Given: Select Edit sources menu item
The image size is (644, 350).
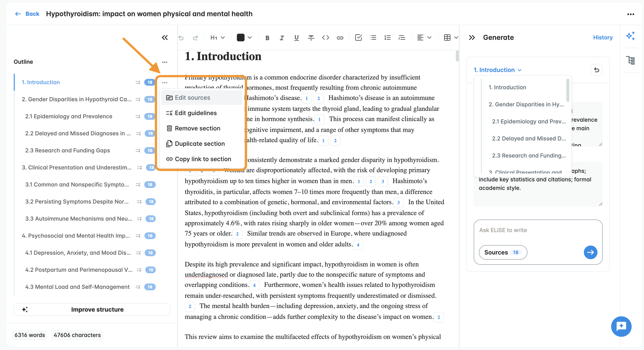Looking at the screenshot, I should coord(201,98).
